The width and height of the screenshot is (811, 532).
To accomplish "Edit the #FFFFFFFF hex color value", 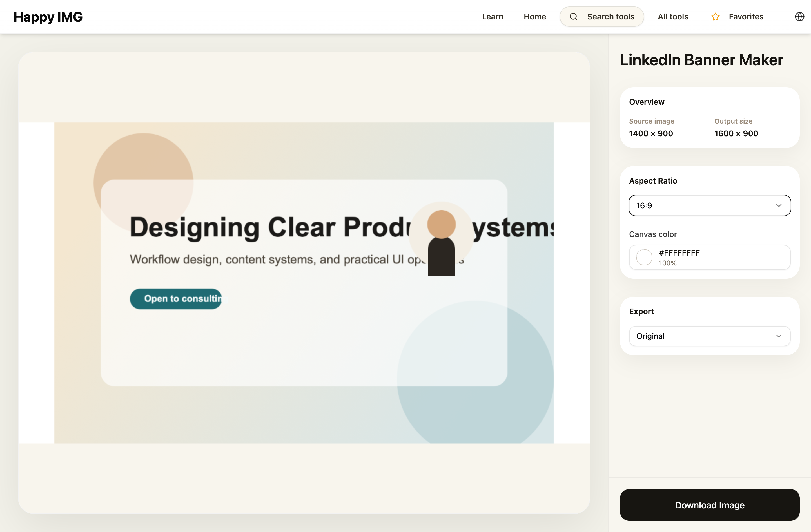I will [x=679, y=252].
